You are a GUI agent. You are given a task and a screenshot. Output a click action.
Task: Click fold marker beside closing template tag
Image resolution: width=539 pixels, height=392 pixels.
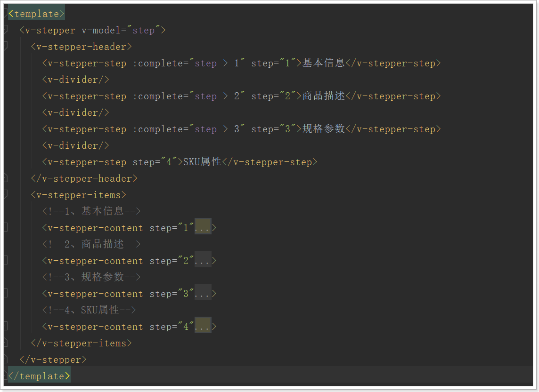point(5,376)
